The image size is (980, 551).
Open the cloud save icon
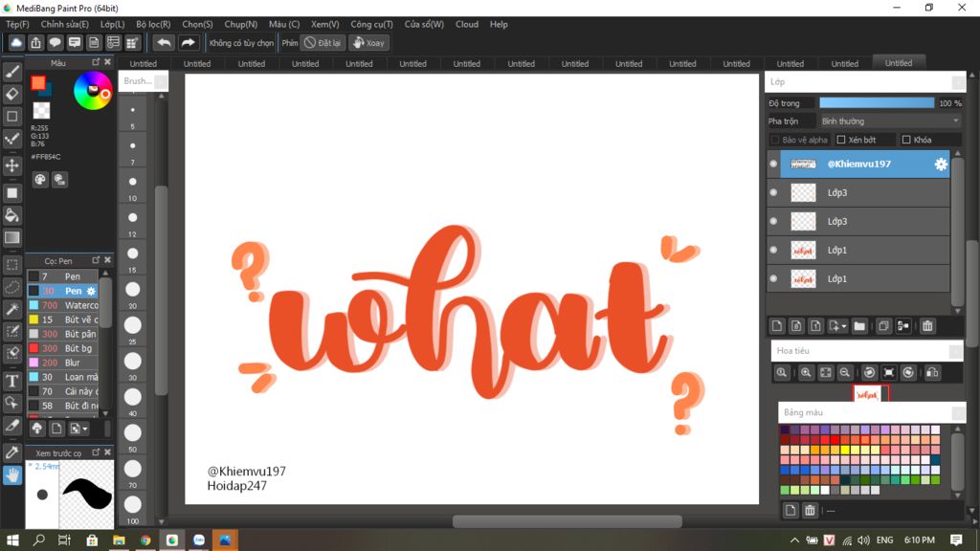16,42
